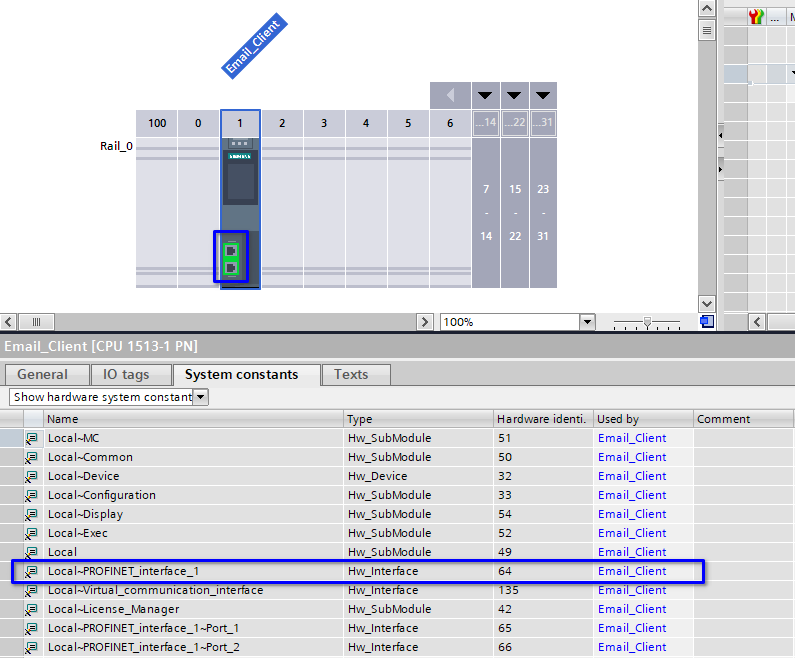
Task: Expand slot group 15-22 arrow
Action: (x=514, y=95)
